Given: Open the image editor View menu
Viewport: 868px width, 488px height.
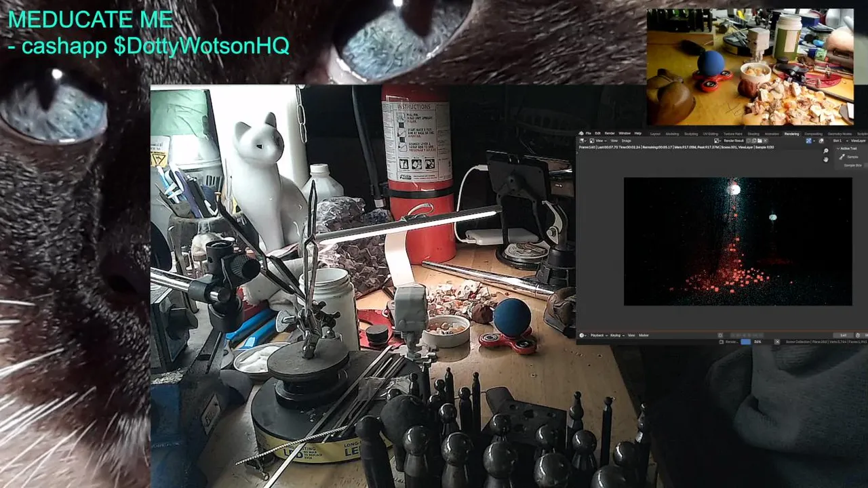Looking at the screenshot, I should click(x=614, y=141).
